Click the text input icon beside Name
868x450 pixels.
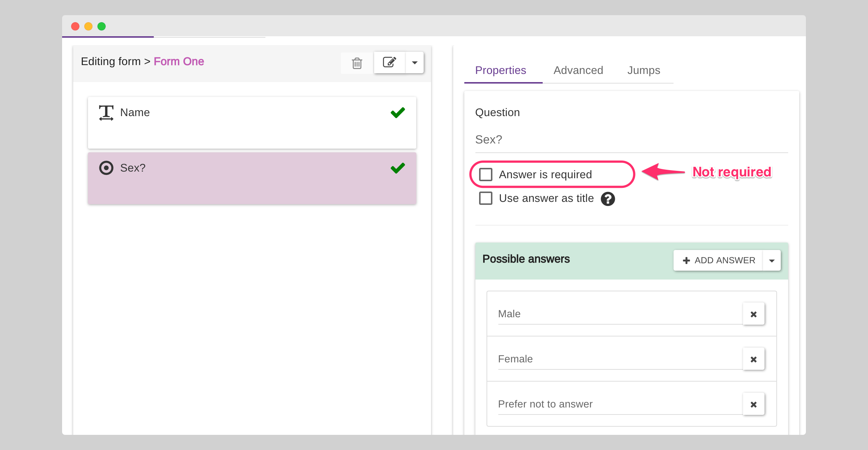coord(106,113)
